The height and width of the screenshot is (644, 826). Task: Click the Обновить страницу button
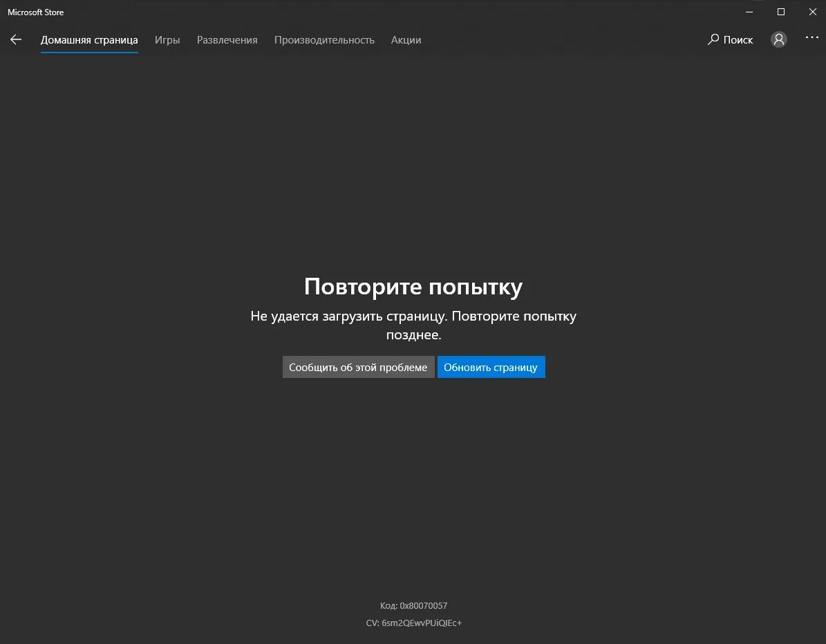tap(491, 367)
